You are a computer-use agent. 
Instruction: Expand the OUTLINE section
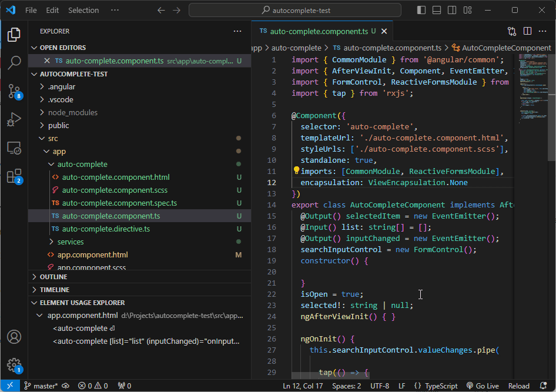point(53,277)
